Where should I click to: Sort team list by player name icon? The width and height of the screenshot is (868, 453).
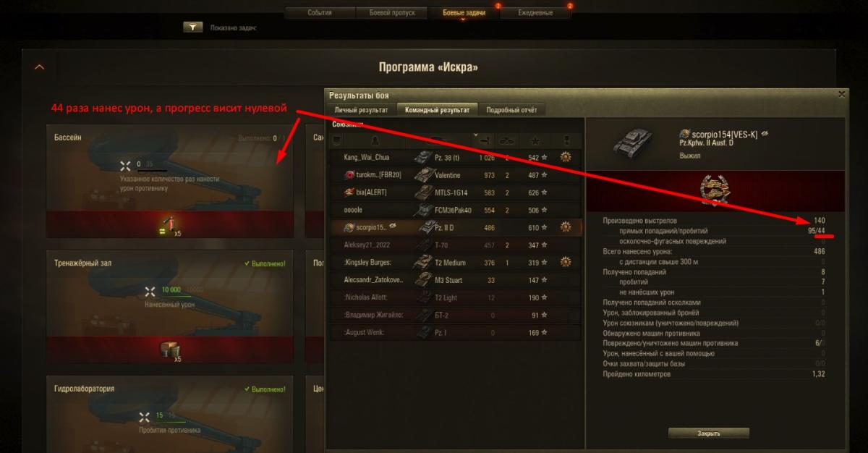[375, 140]
